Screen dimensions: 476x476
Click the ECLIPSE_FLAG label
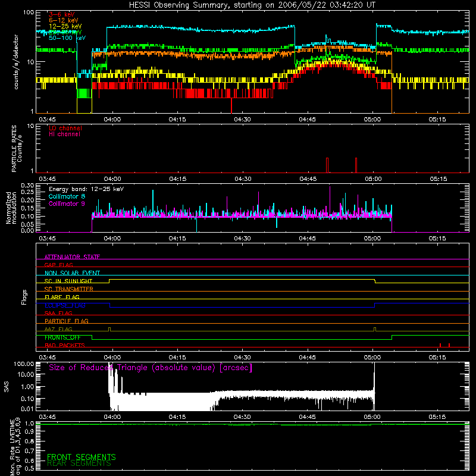(65, 305)
